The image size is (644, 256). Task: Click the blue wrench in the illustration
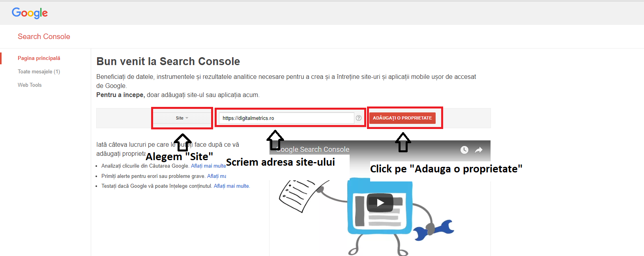[439, 230]
